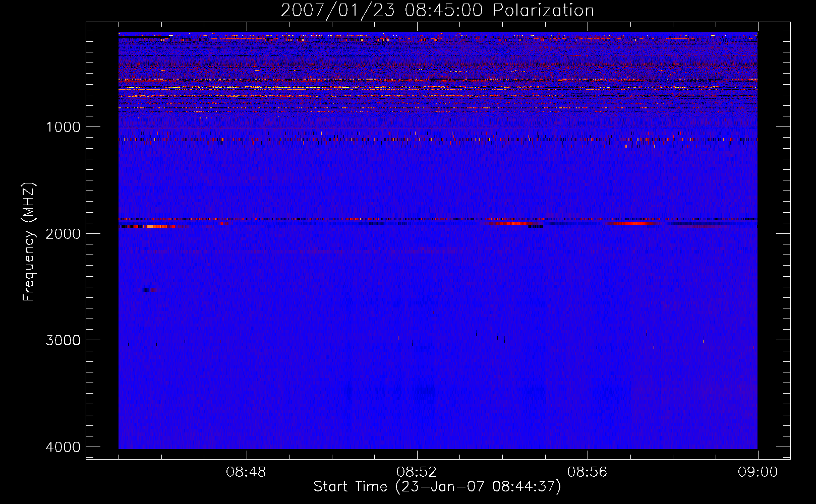
Task: Click the 1000 frequency tick label
Action: coord(63,127)
